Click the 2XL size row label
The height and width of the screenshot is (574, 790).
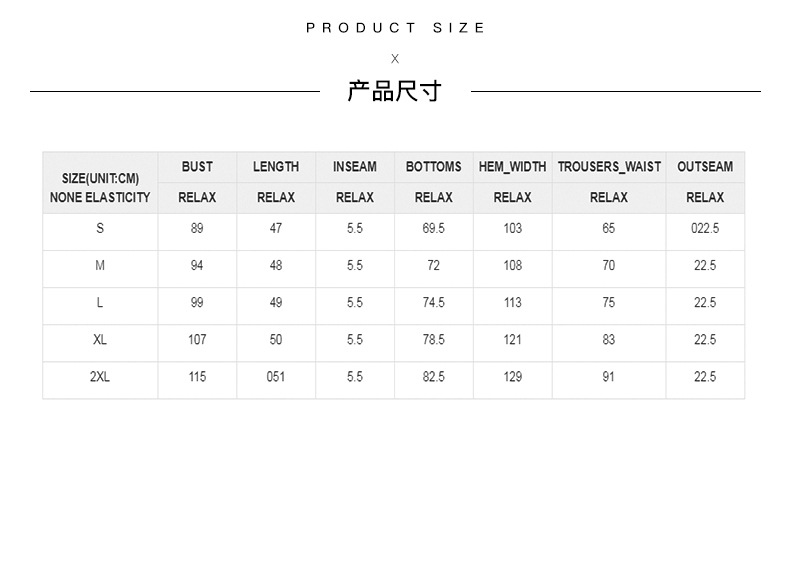click(100, 377)
